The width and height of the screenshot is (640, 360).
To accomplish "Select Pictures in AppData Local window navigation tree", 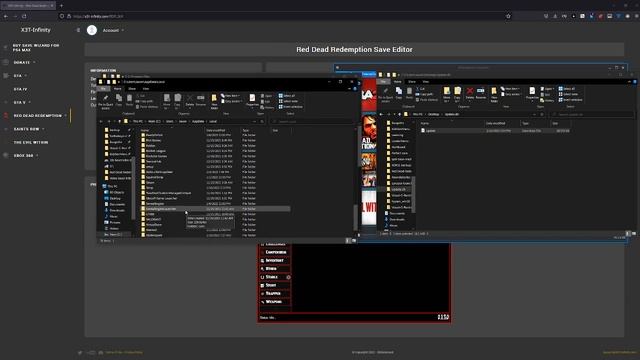I will tap(115, 222).
